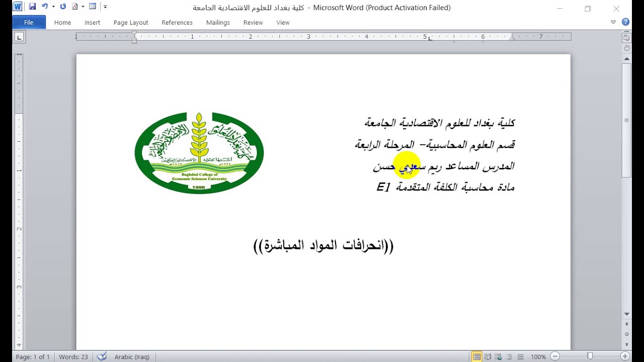Open word count via Words: 23

73,357
